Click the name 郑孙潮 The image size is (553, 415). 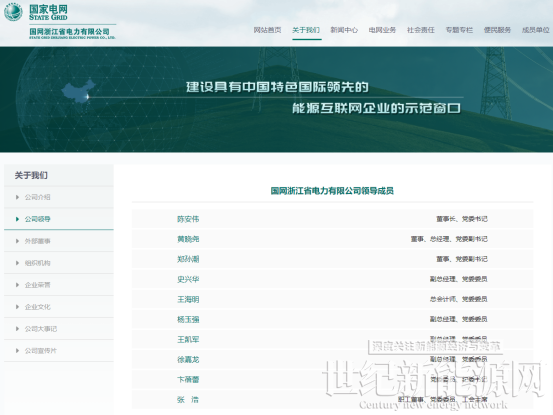188,259
